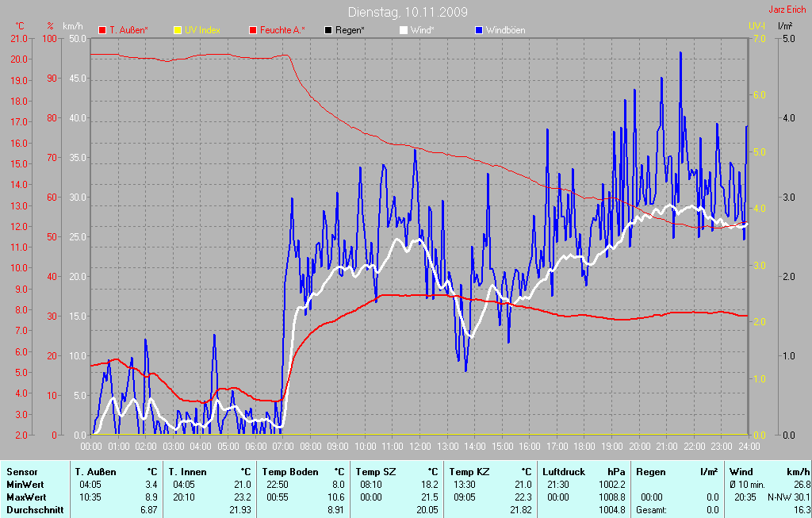Click the blue Windböen legend square
Screen dimensions: 812x518
pyautogui.click(x=479, y=30)
